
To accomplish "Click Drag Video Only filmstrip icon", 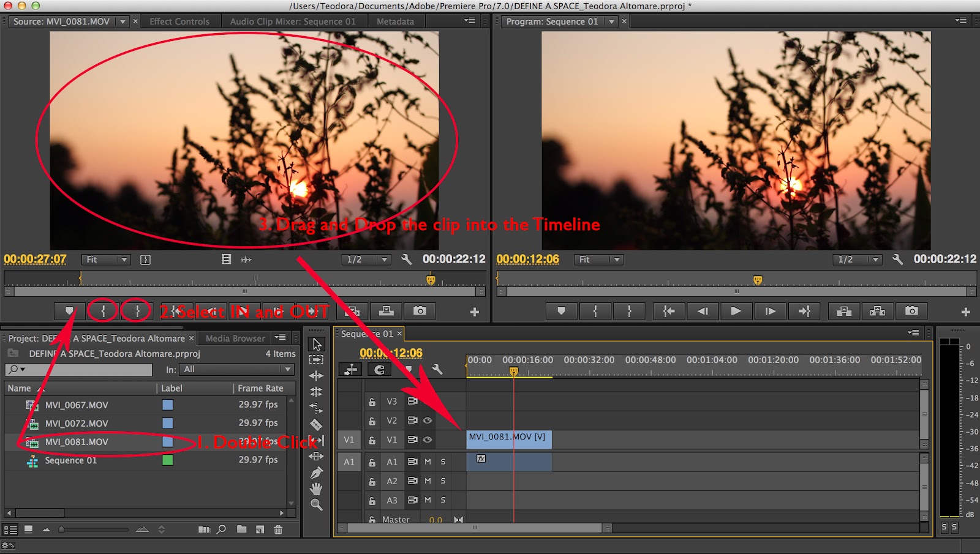I will [226, 260].
